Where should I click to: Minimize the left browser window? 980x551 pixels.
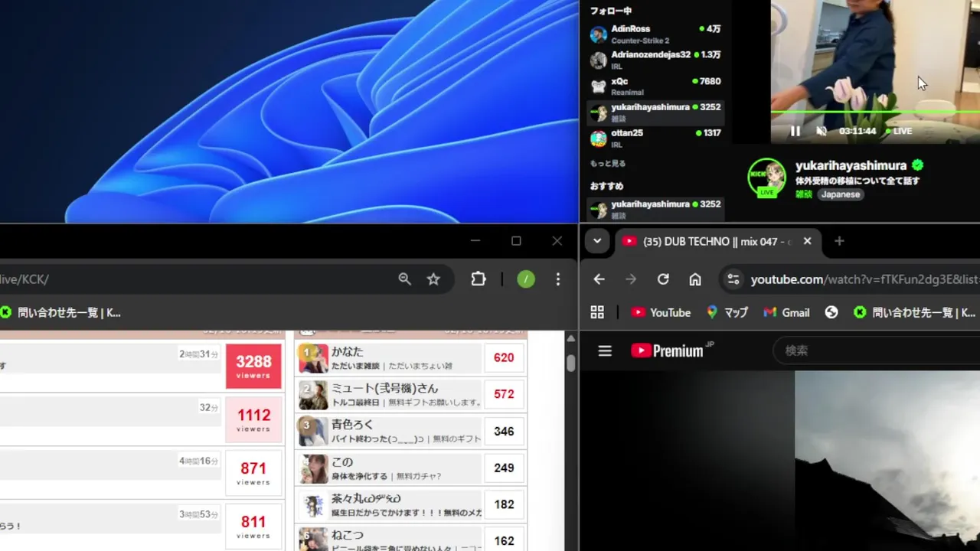click(475, 241)
